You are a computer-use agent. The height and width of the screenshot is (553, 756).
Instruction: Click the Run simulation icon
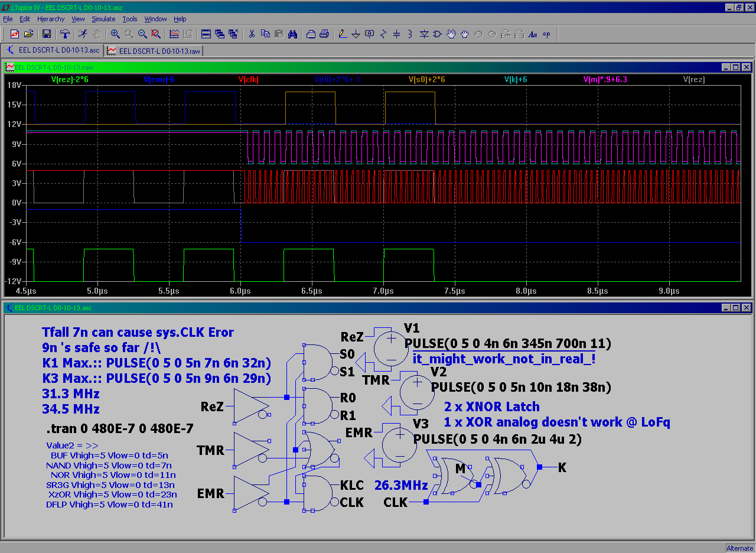(x=83, y=34)
